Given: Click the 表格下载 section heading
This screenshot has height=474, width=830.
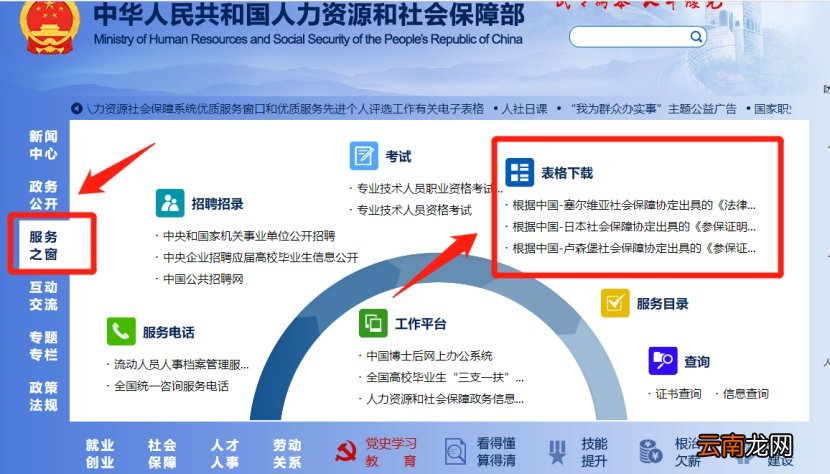Looking at the screenshot, I should tap(567, 173).
